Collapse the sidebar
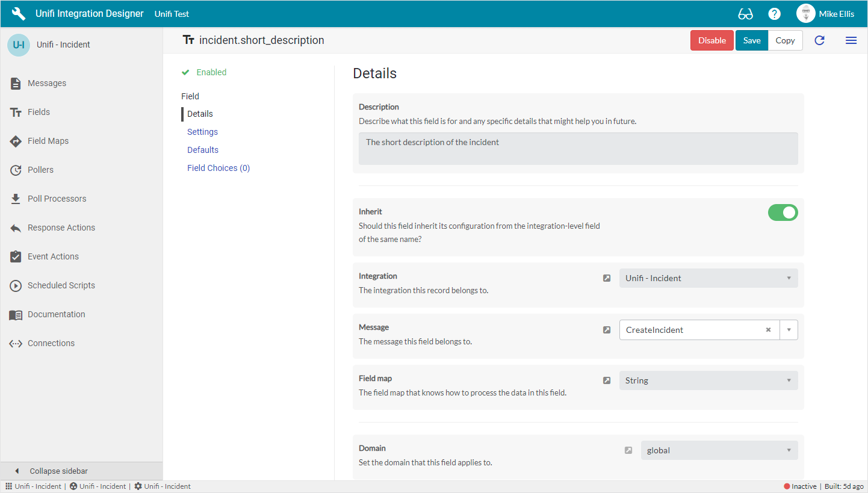 (59, 471)
